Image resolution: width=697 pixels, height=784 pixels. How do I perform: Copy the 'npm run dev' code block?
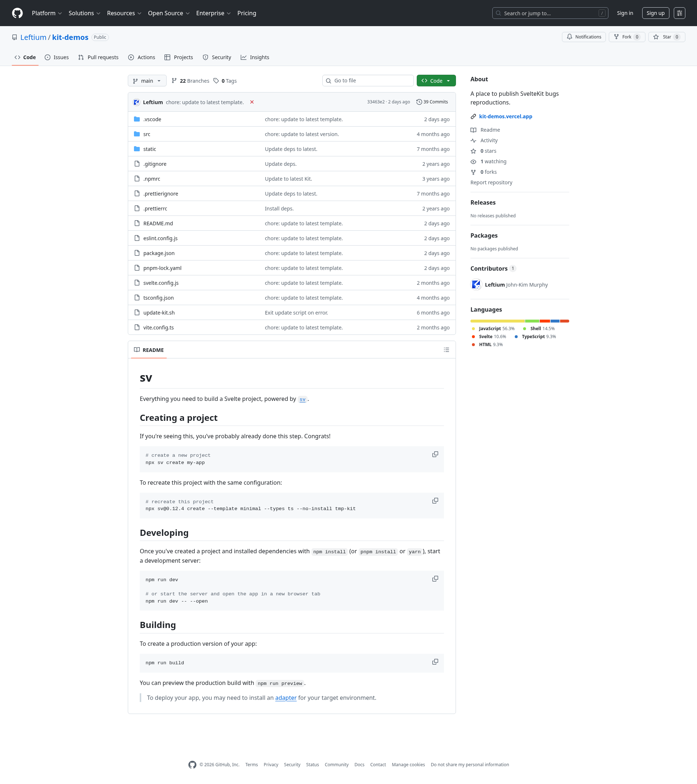[435, 578]
